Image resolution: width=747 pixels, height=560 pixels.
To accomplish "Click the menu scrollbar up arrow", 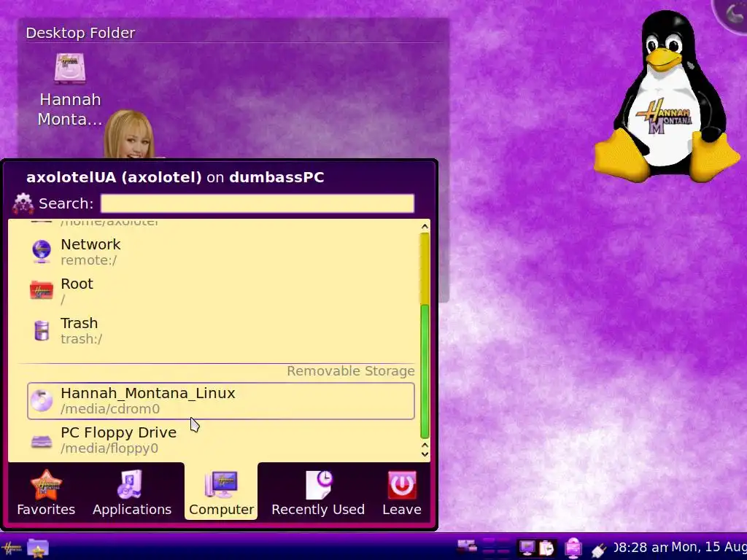I will point(425,227).
